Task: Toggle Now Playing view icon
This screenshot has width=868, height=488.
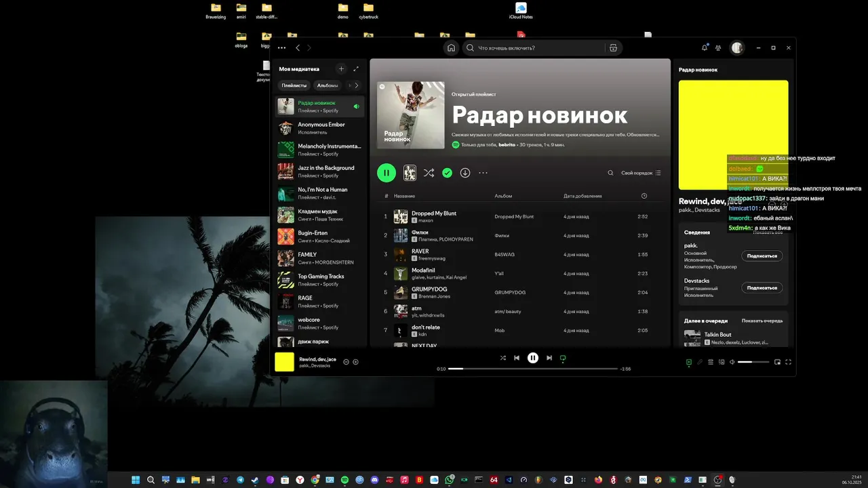Action: [688, 362]
